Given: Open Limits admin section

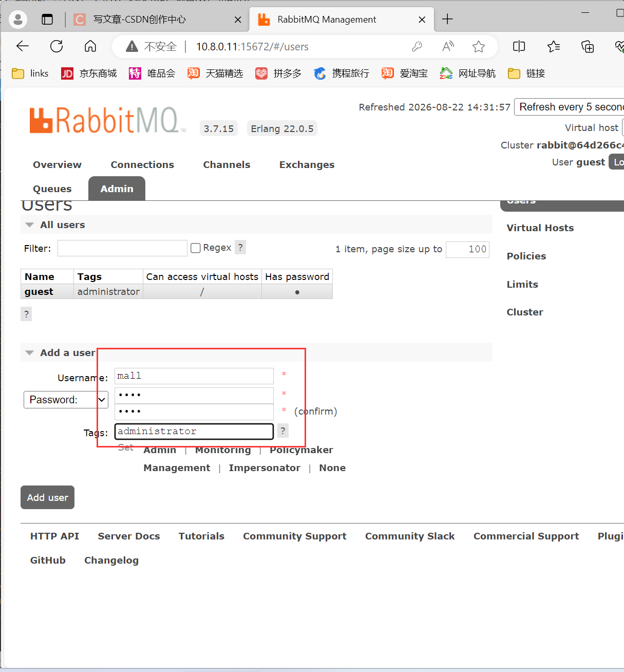Looking at the screenshot, I should pyautogui.click(x=522, y=285).
